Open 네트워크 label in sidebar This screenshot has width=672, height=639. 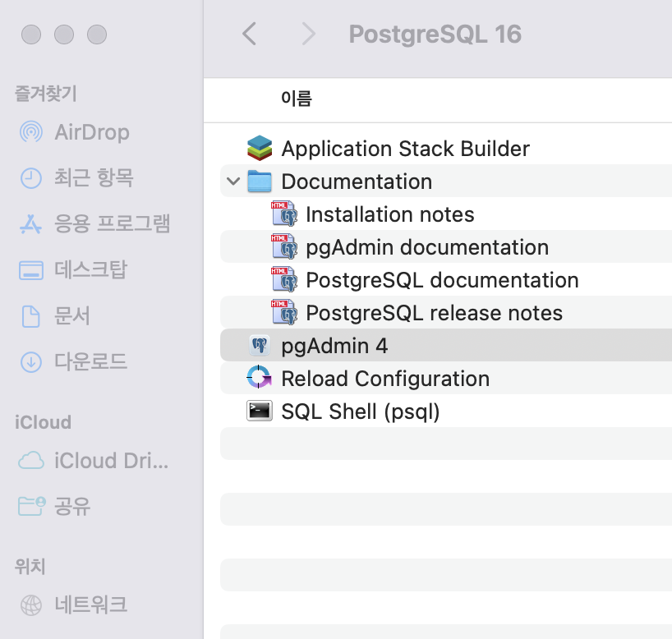91,605
